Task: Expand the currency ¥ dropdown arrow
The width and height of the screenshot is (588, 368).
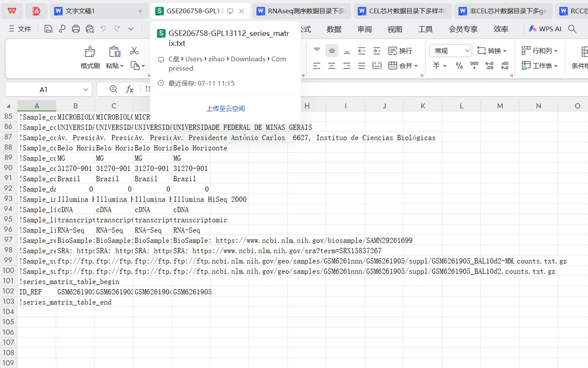Action: click(445, 66)
